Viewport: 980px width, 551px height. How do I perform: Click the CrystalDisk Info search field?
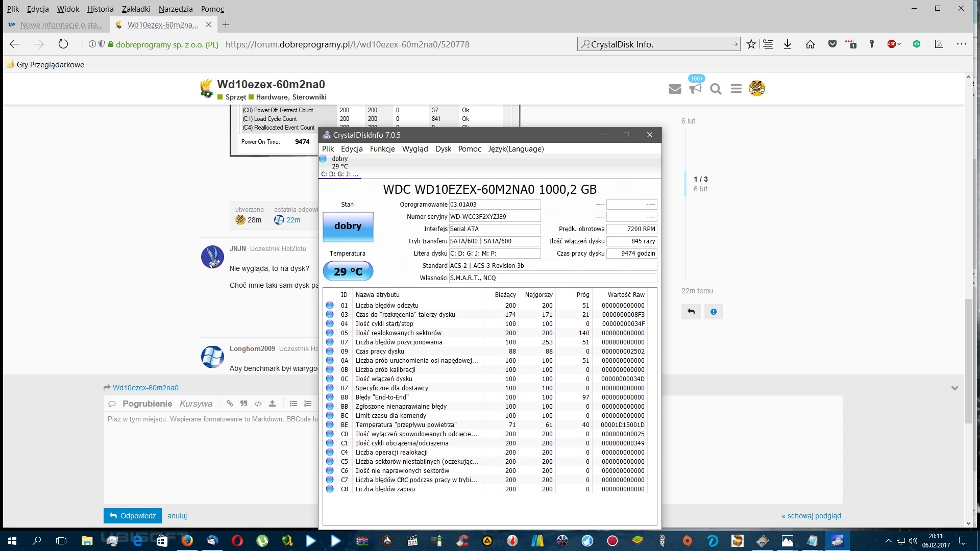(658, 44)
